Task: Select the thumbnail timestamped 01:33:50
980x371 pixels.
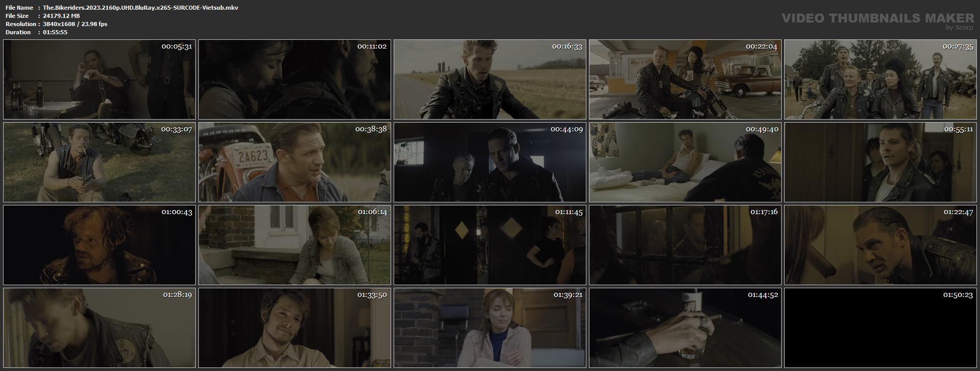Action: click(x=294, y=328)
